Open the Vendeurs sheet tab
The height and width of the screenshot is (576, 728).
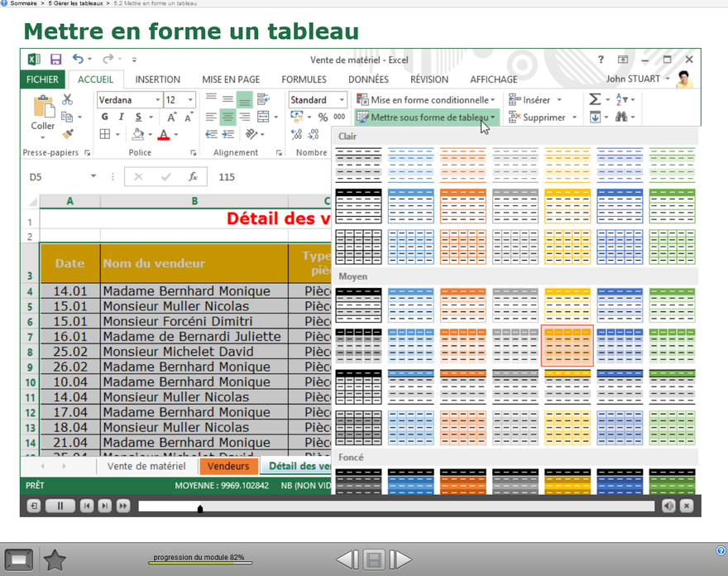click(228, 466)
